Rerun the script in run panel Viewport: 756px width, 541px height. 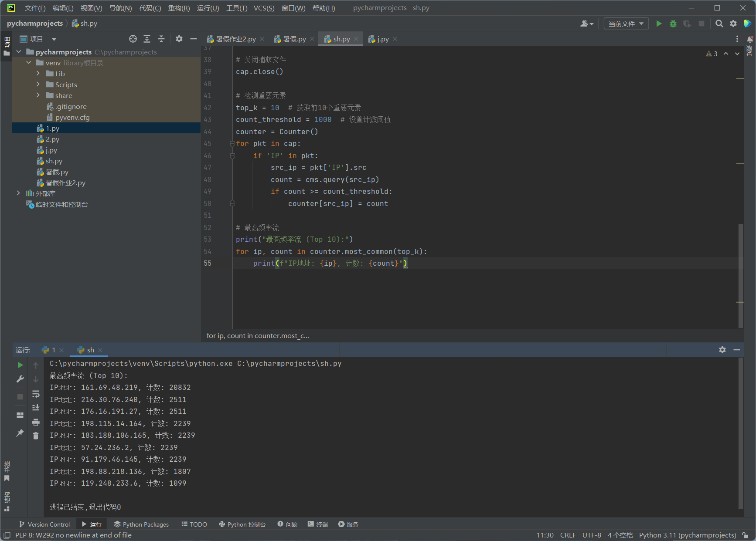[x=20, y=365]
